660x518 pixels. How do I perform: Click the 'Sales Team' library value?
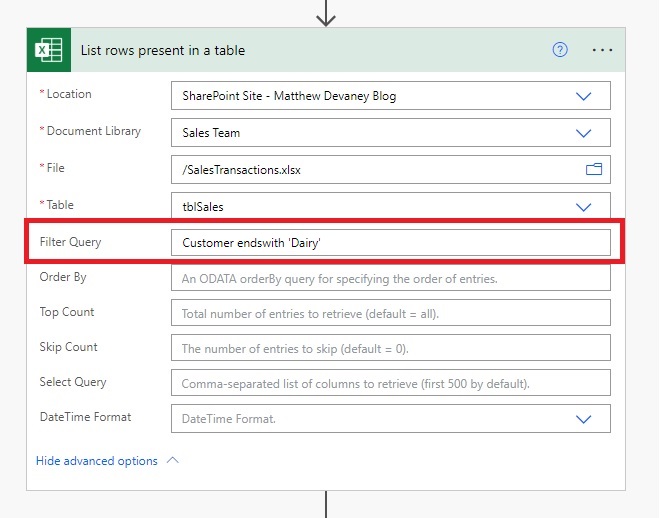click(x=211, y=133)
